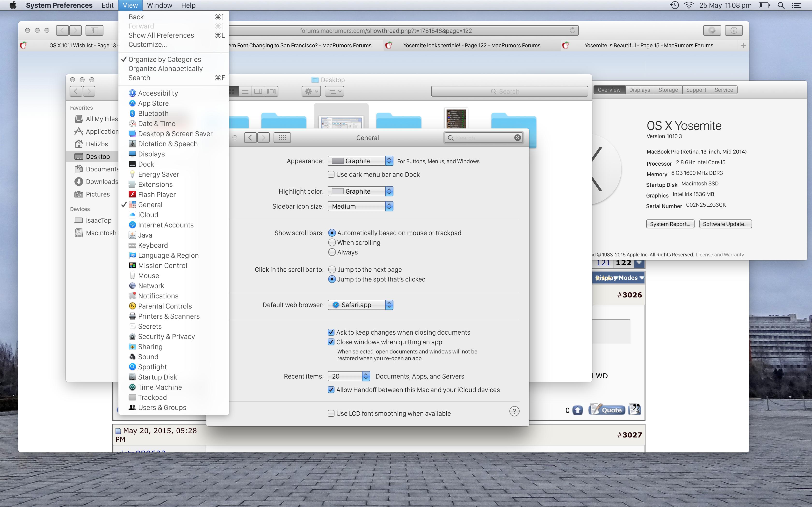Click the System Report… button
Image resolution: width=812 pixels, height=507 pixels.
coord(670,224)
